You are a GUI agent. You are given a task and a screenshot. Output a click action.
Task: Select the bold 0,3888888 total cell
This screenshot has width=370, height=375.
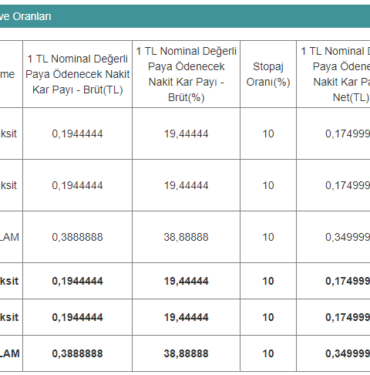[77, 353]
